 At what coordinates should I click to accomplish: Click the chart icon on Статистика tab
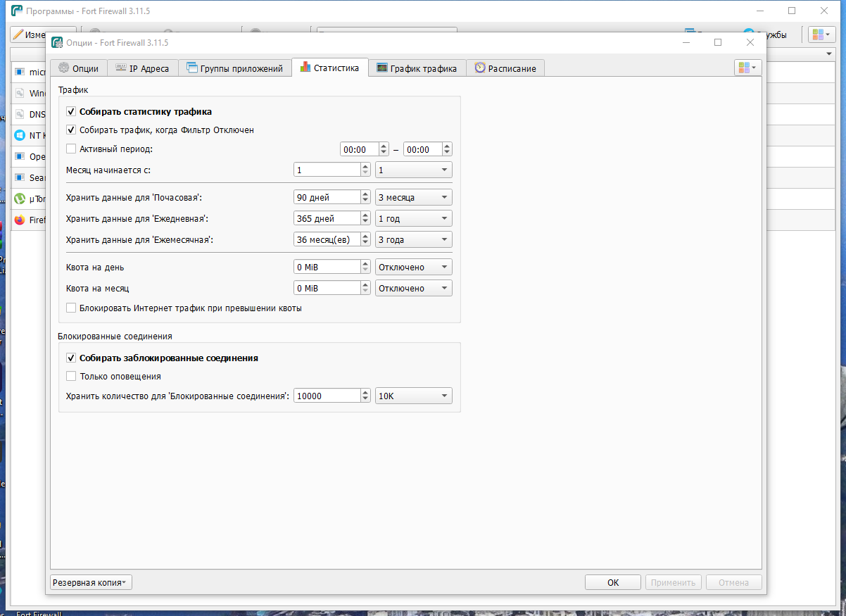pos(305,68)
